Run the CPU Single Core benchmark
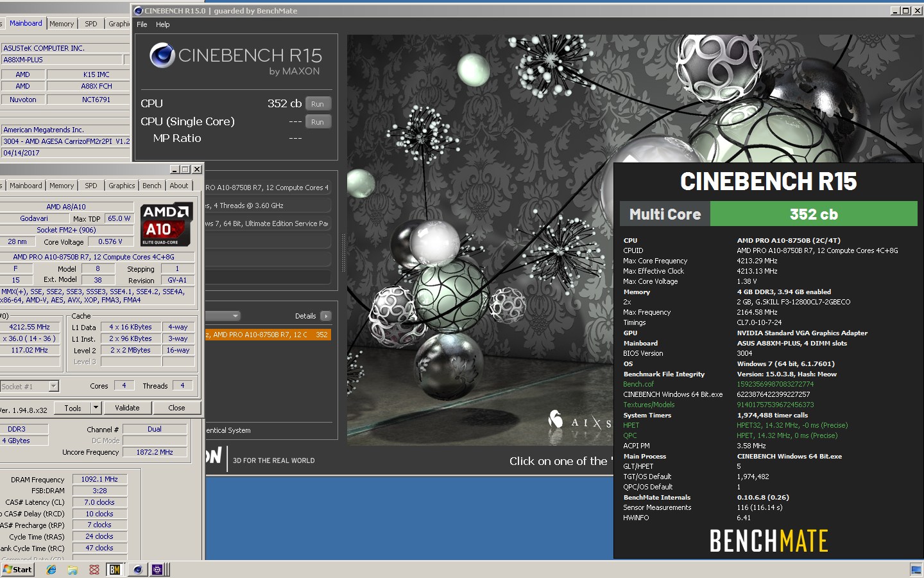Viewport: 924px width, 578px height. point(318,122)
